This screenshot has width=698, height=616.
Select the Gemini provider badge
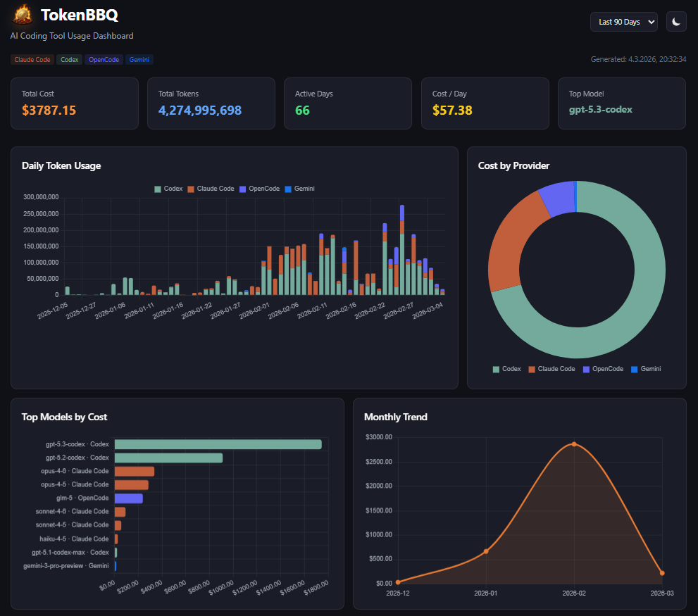tap(139, 59)
